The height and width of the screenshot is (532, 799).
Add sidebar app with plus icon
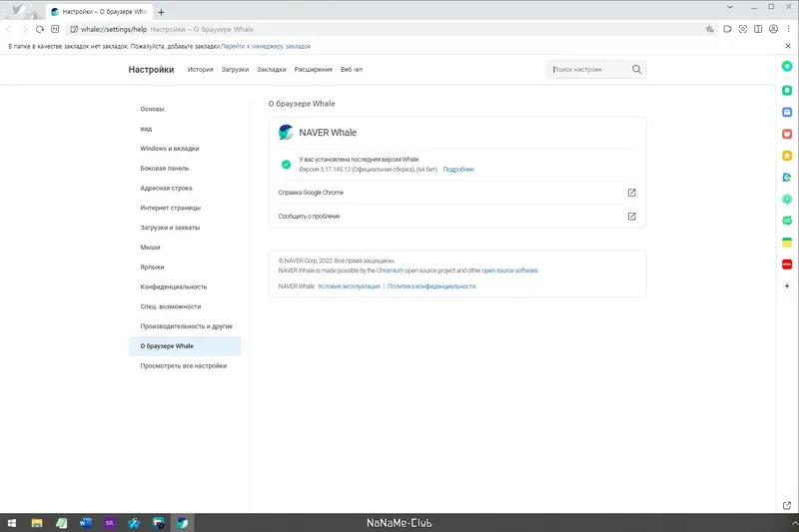(787, 286)
